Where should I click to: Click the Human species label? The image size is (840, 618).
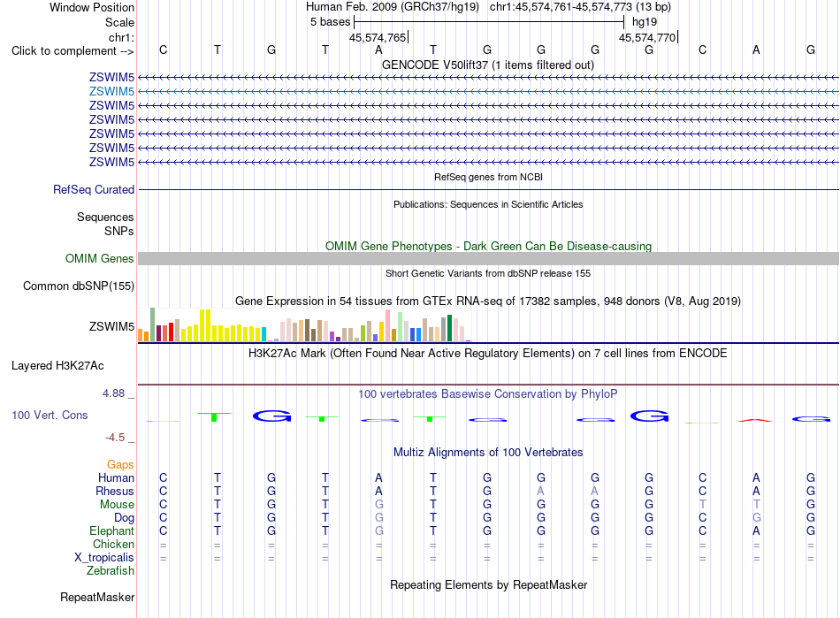[x=116, y=477]
